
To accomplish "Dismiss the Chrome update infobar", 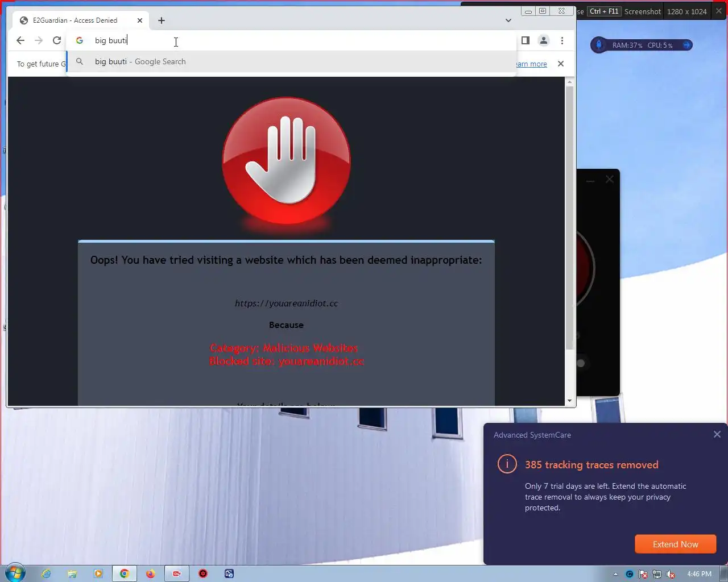I will (561, 64).
